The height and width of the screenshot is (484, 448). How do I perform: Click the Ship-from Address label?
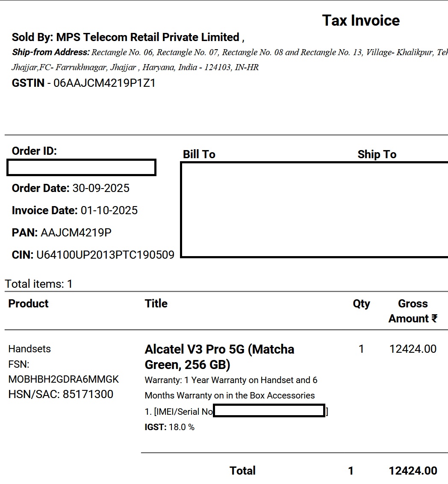[x=51, y=53]
